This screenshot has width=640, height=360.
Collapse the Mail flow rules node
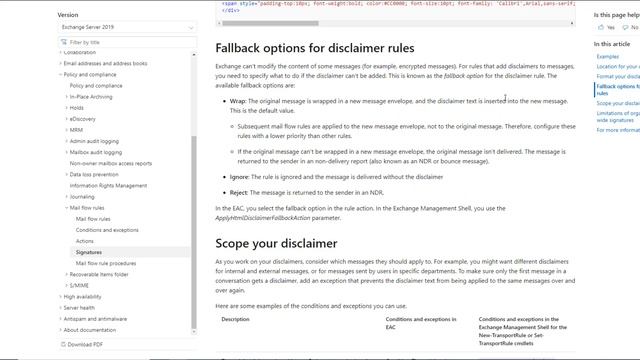pos(67,208)
